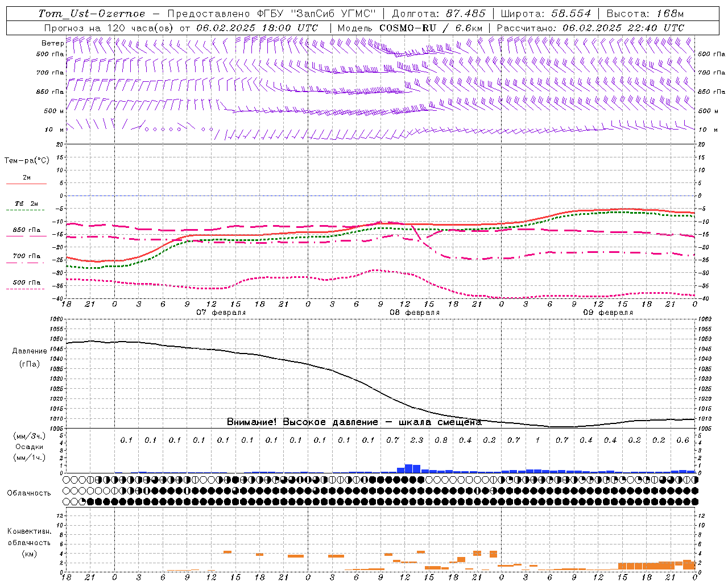The width and height of the screenshot is (728, 582).
Task: Click the '(мм/3ч.)' precipitation unit label
Action: [x=29, y=436]
